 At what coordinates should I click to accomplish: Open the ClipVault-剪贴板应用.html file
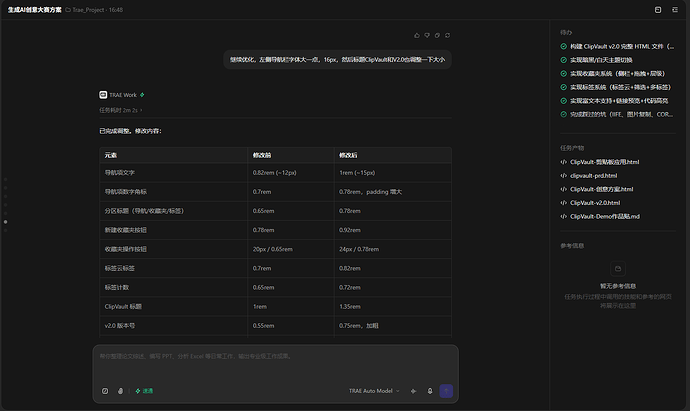(604, 162)
